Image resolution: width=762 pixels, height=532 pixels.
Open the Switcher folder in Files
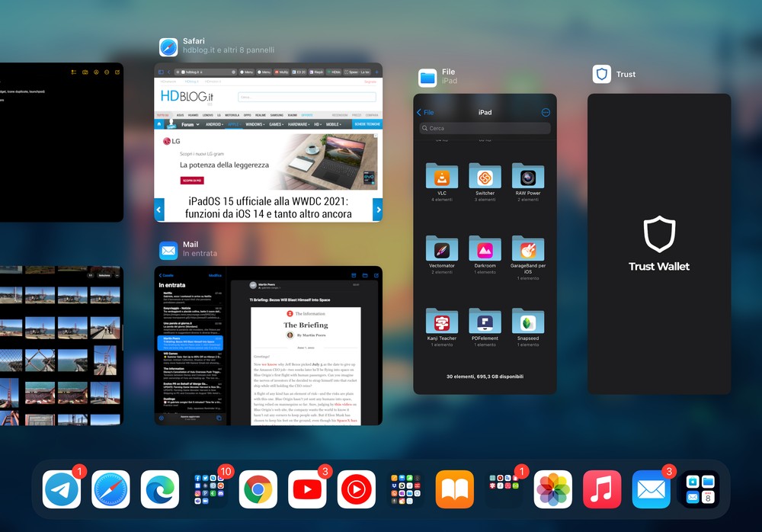click(485, 182)
